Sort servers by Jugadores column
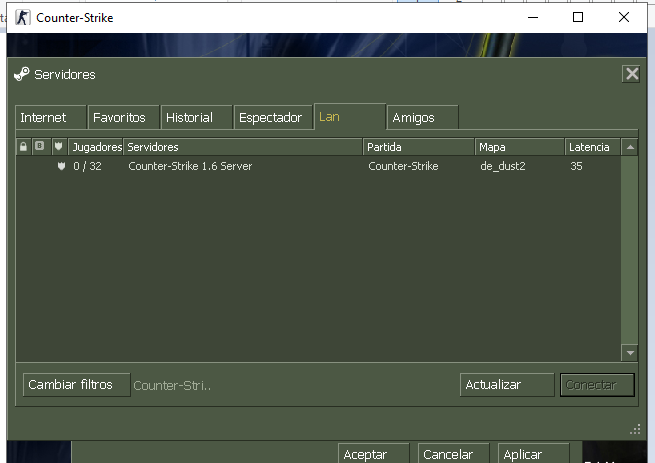Viewport: 655px width, 463px height. point(96,147)
